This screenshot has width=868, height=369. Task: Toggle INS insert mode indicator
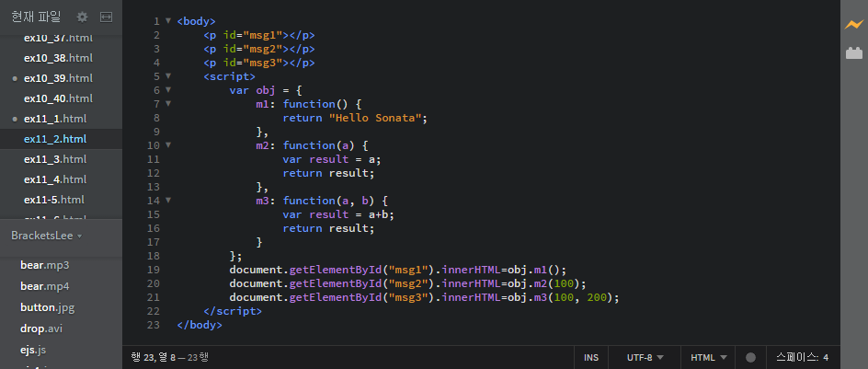[591, 357]
